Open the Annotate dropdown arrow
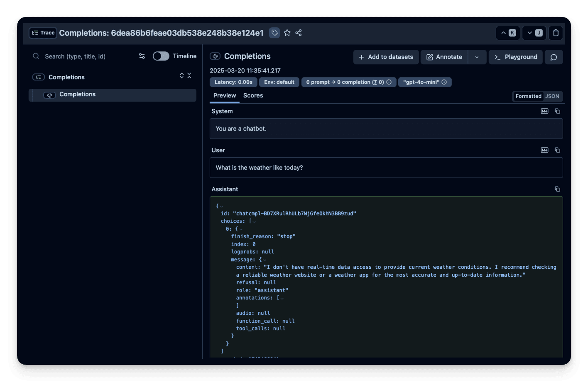 (477, 57)
